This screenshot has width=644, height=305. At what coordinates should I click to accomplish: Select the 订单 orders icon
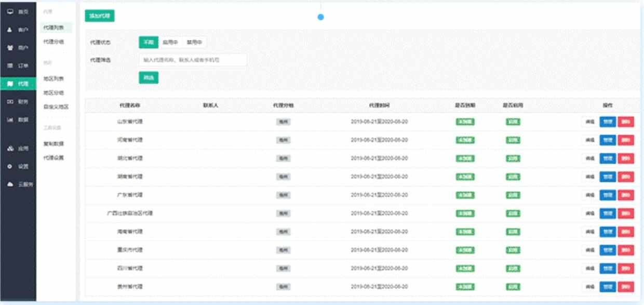click(10, 65)
